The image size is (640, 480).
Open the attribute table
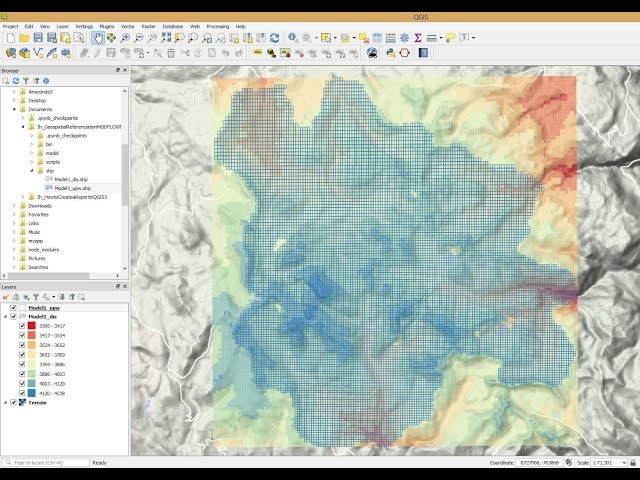[377, 38]
